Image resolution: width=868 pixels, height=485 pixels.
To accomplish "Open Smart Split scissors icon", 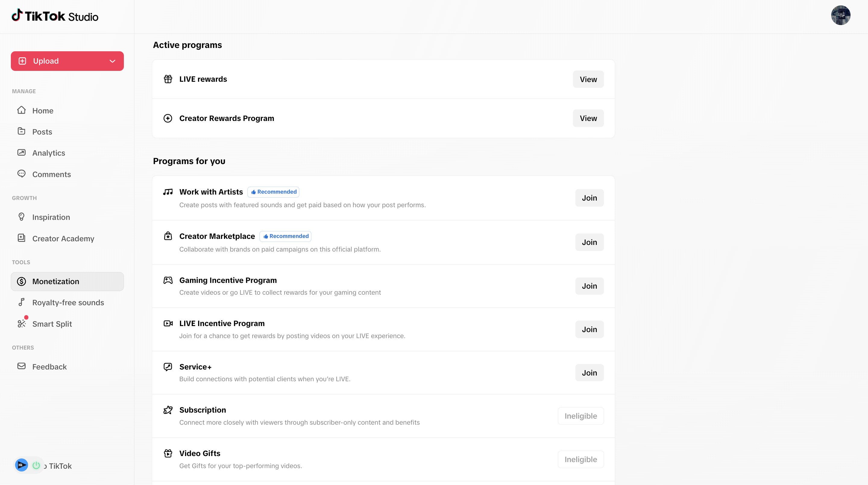I will (22, 324).
